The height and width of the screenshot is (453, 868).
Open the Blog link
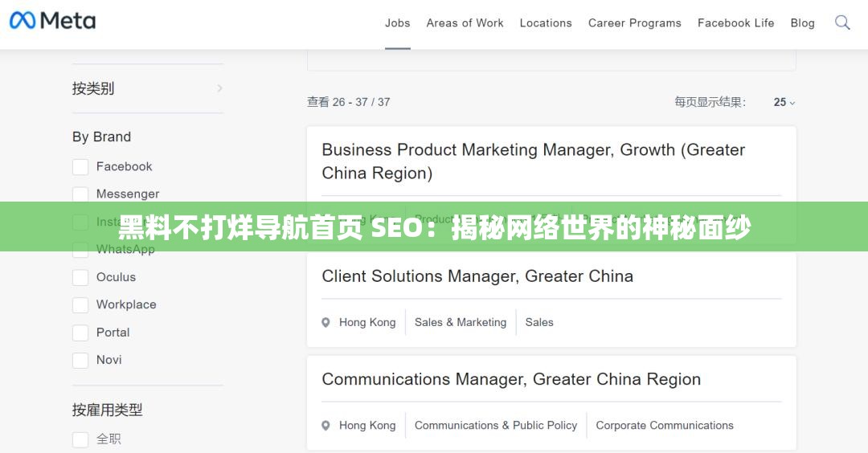click(802, 23)
